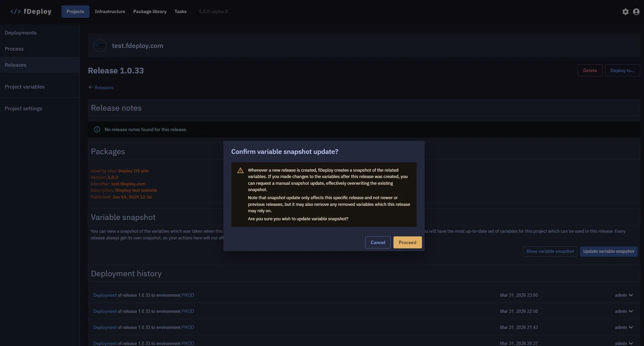This screenshot has height=346, width=644.
Task: Click the timestamp Mar 31, 2026 23:05
Action: [519, 295]
